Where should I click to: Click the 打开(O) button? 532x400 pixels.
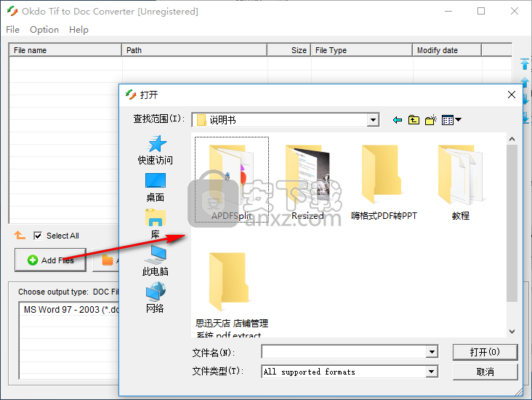coord(485,352)
